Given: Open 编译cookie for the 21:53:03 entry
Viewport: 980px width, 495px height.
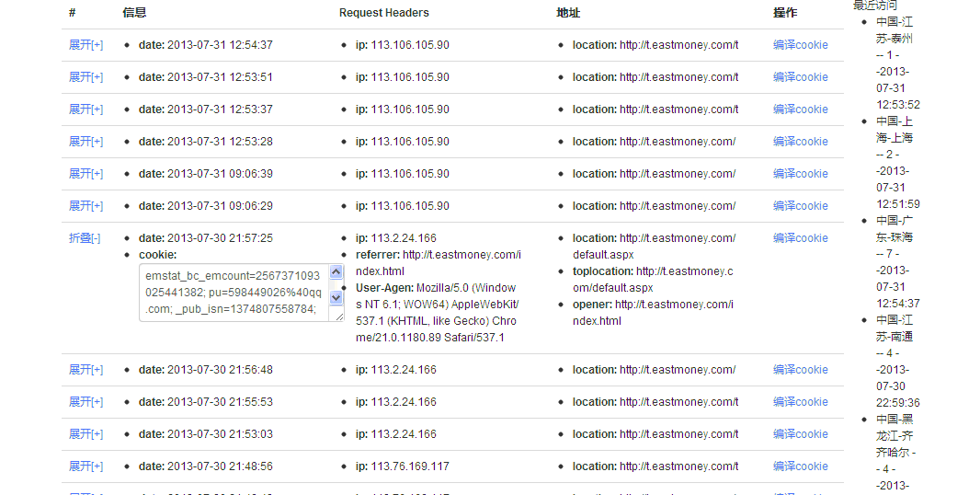Looking at the screenshot, I should pyautogui.click(x=800, y=434).
